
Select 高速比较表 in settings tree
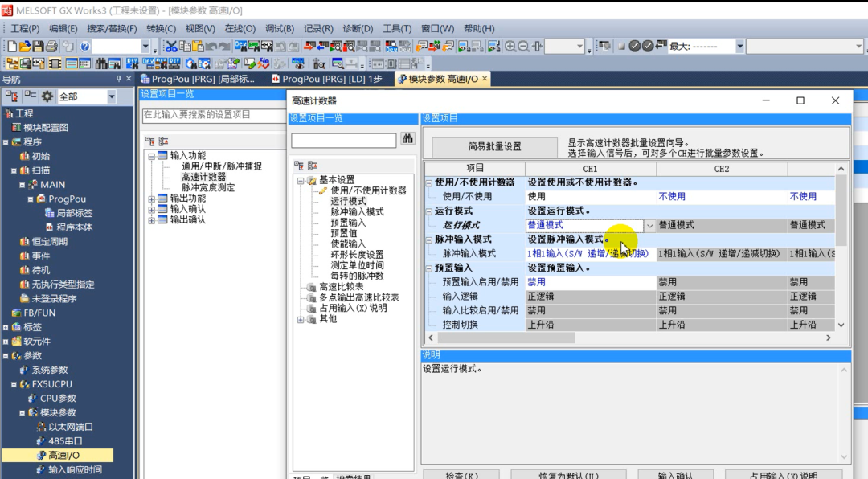pos(341,287)
